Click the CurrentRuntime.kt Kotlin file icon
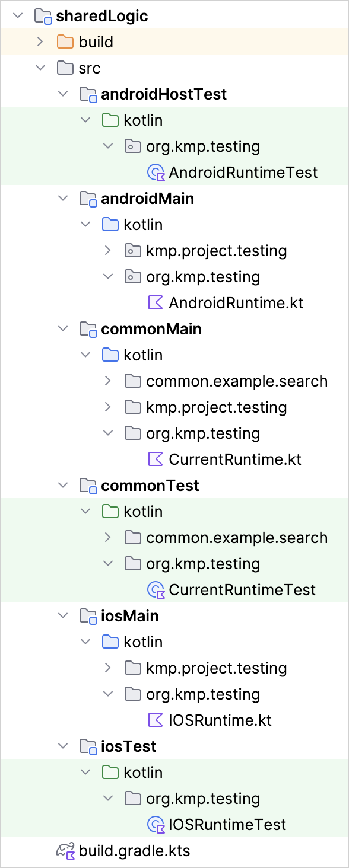 [x=155, y=459]
